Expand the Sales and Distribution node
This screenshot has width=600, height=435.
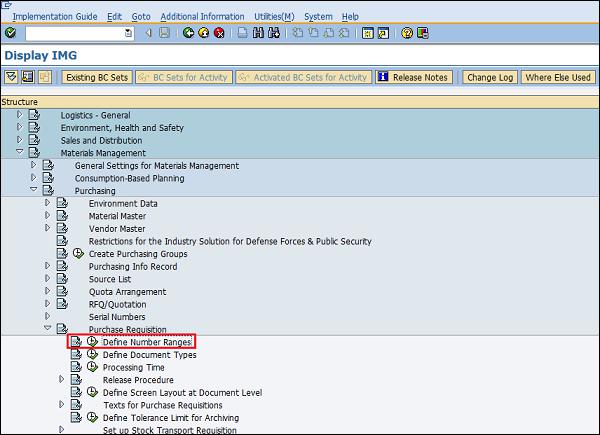pos(19,140)
